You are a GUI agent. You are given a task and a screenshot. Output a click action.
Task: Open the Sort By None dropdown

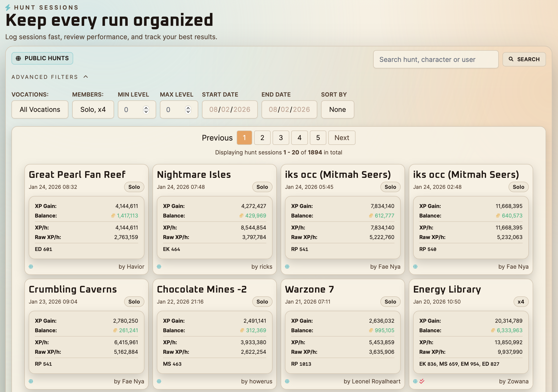point(337,110)
